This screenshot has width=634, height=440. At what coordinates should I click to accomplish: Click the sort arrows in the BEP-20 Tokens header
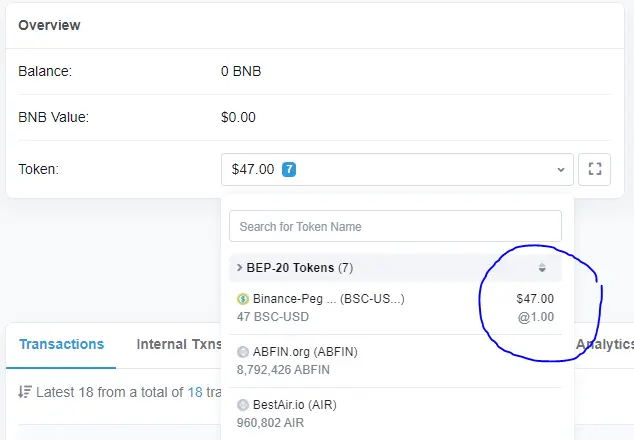click(x=542, y=267)
